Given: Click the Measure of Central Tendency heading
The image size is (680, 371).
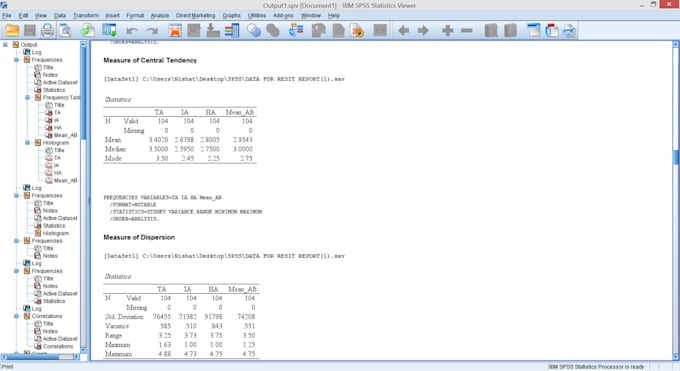Looking at the screenshot, I should [x=150, y=60].
